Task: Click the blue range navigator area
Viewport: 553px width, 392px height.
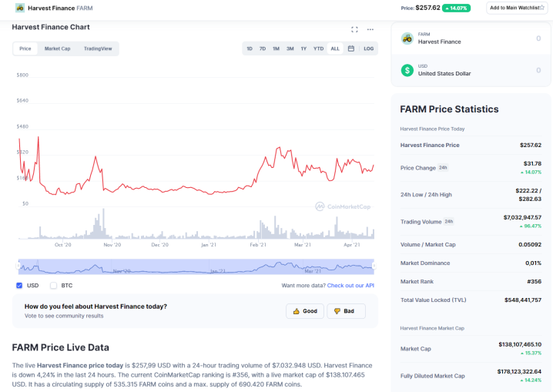Action: (196, 266)
